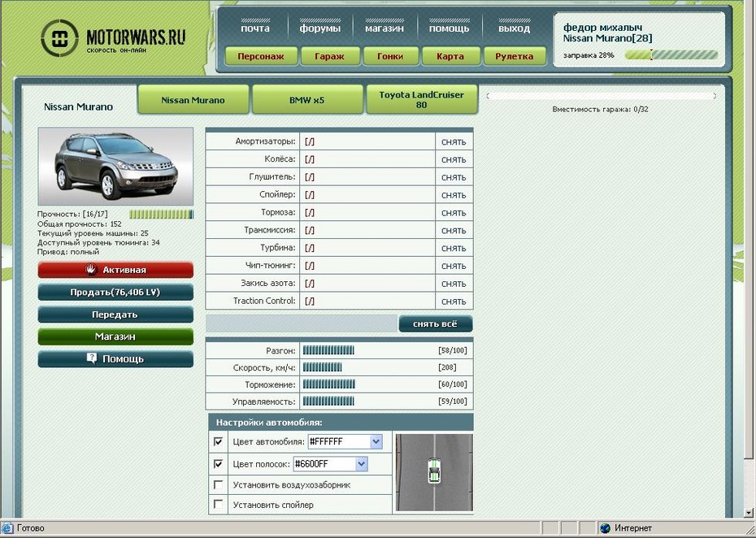Click the Готово status bar text
This screenshot has height=538, width=756.
click(31, 528)
